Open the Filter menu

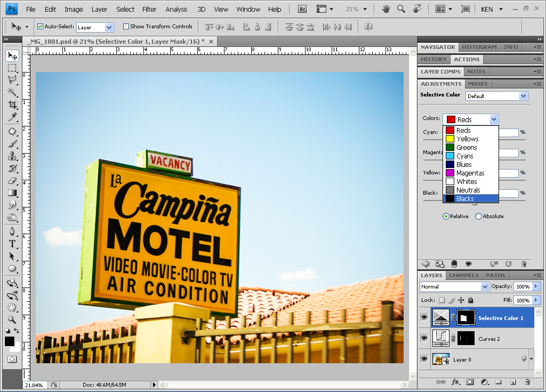pyautogui.click(x=149, y=10)
